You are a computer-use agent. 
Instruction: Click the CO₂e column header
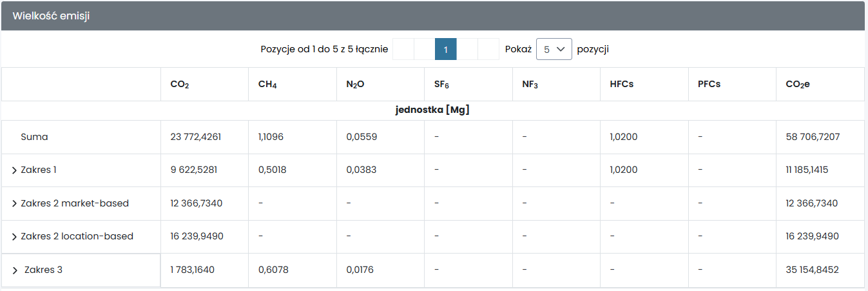click(798, 85)
